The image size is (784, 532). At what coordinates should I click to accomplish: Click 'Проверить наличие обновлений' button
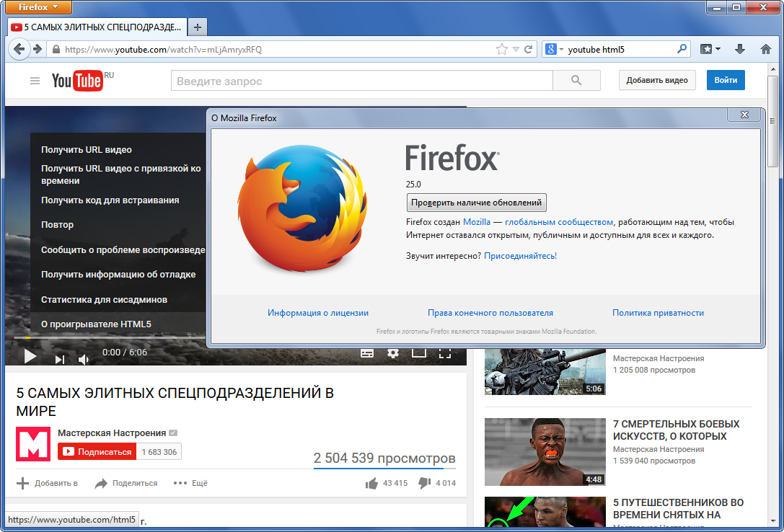pos(477,203)
